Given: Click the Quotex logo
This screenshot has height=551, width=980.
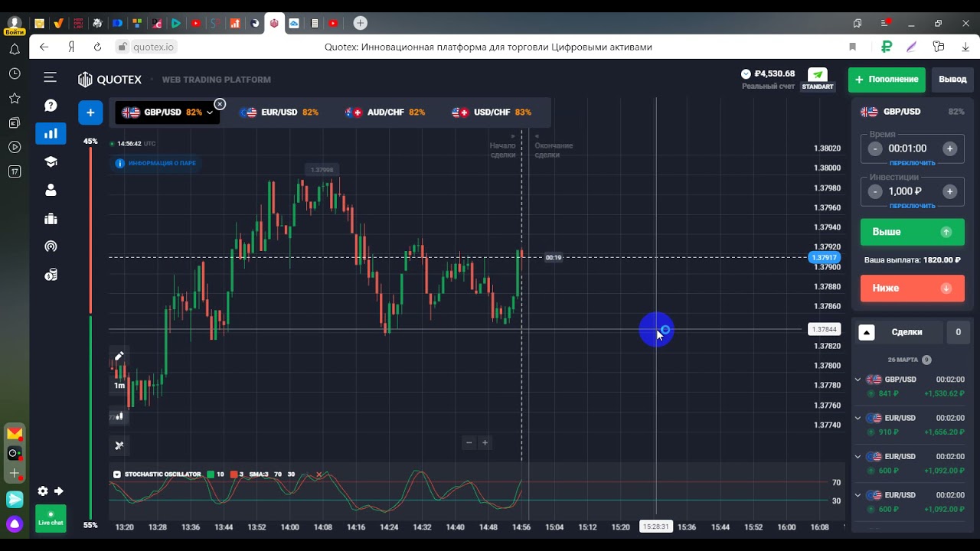Looking at the screenshot, I should pyautogui.click(x=110, y=80).
